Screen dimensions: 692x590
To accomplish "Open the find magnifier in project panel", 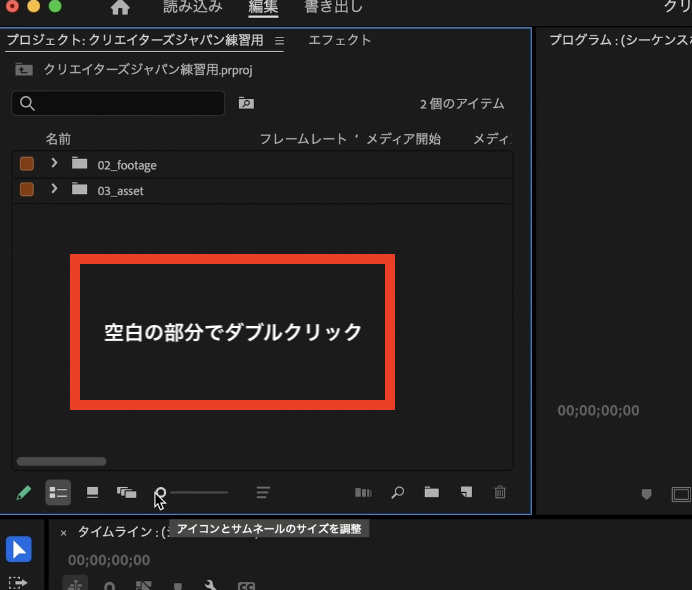I will tap(397, 492).
